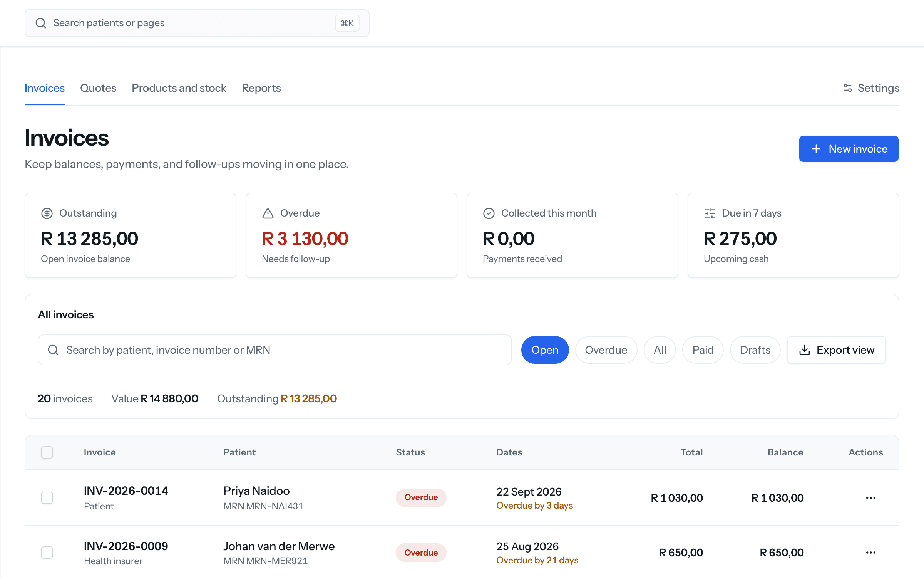Focus the Search by patient, invoice number field
This screenshot has width=924, height=578.
click(275, 350)
